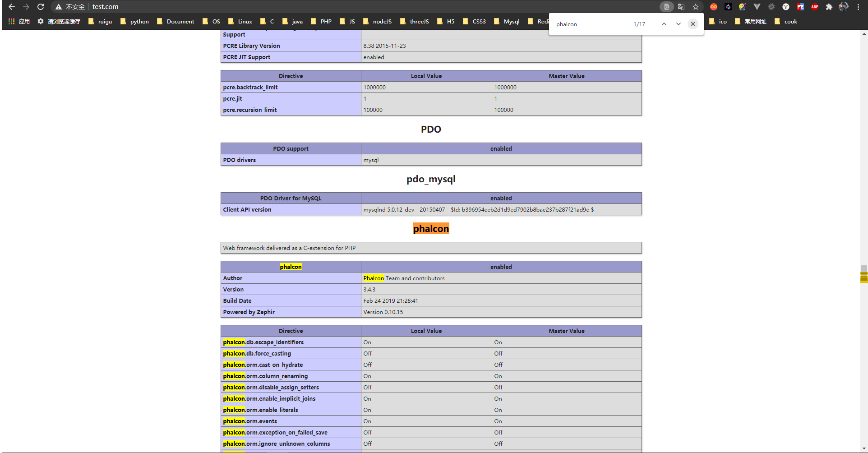The width and height of the screenshot is (868, 453).
Task: Open the FE helper extension
Action: [800, 7]
